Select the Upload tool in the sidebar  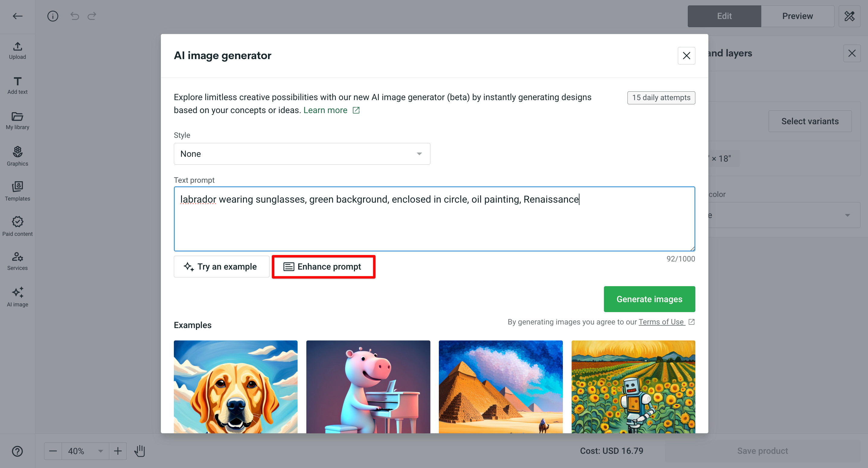point(17,50)
